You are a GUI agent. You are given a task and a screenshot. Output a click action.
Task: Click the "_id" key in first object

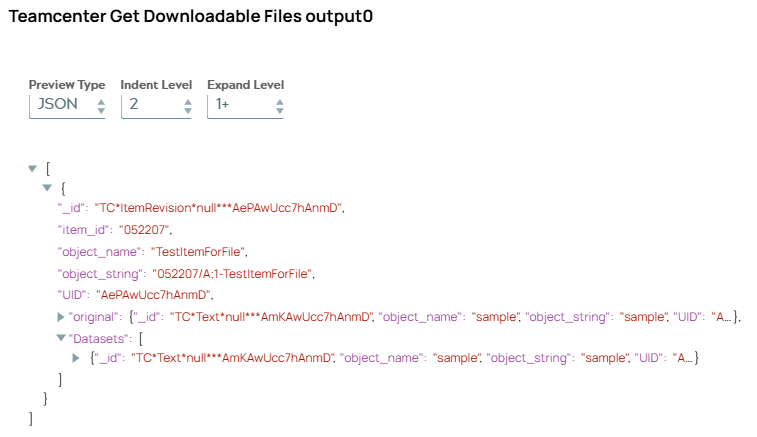73,208
